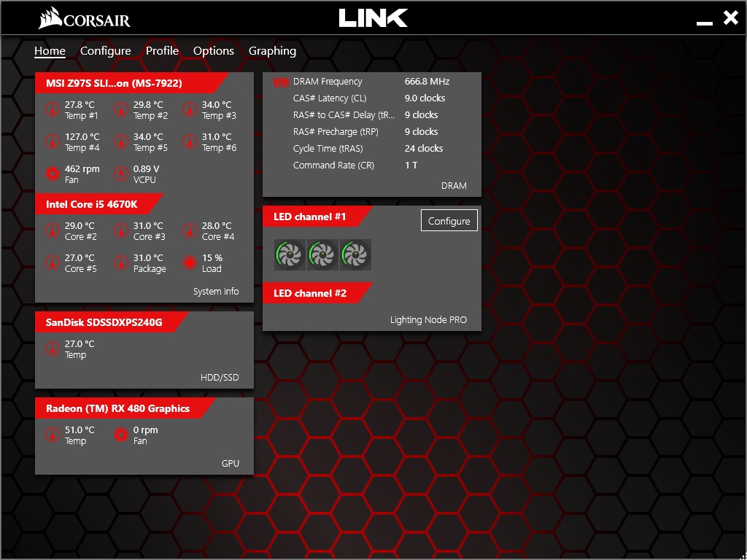Click the Lighting Node PRO label

click(x=428, y=319)
